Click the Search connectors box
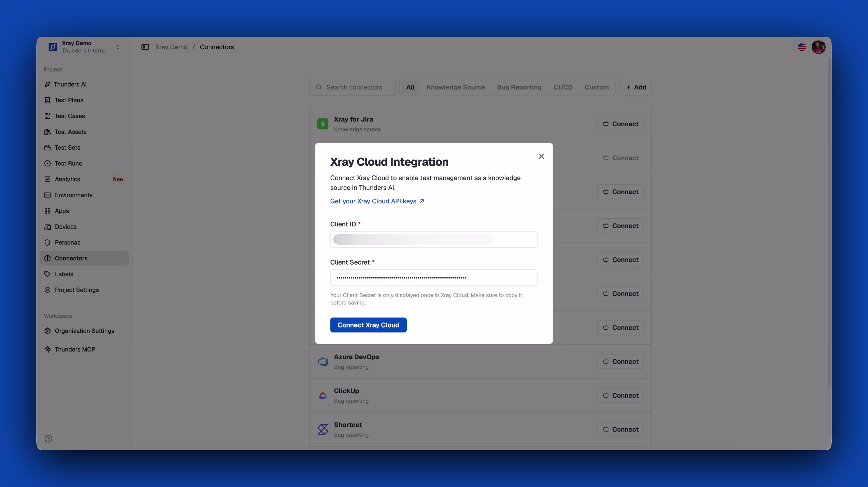Screen dimensions: 868x487 pyautogui.click(x=353, y=87)
